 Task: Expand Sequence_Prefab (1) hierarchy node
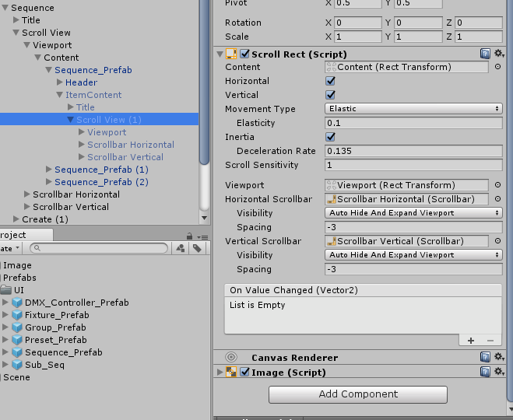tap(49, 170)
